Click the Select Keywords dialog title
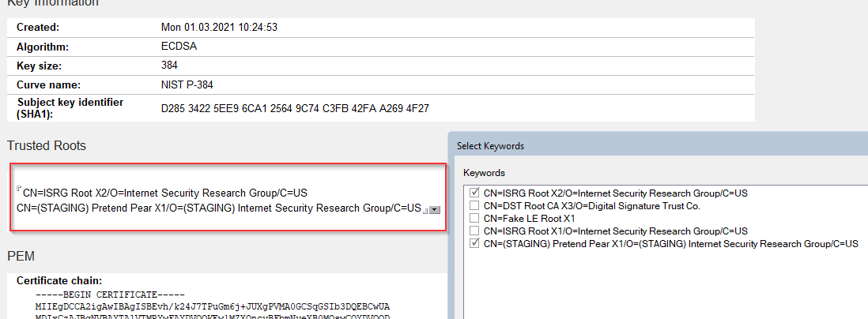 coord(490,146)
